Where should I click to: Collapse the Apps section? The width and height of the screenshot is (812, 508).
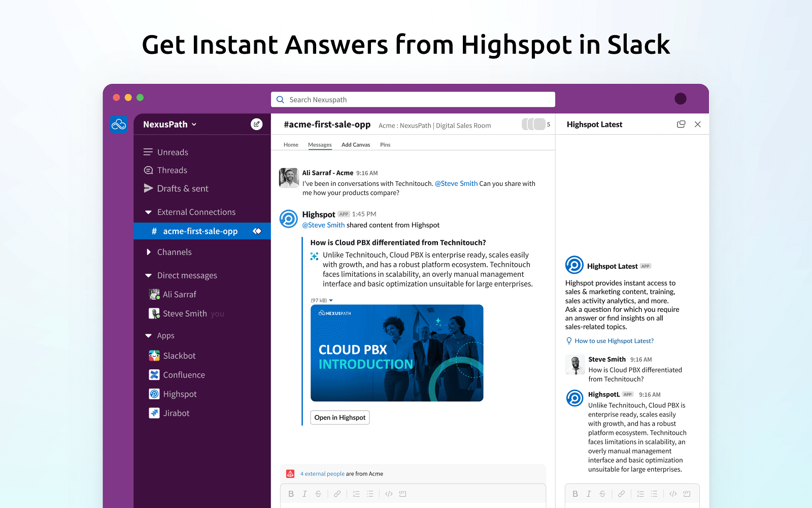click(x=148, y=336)
